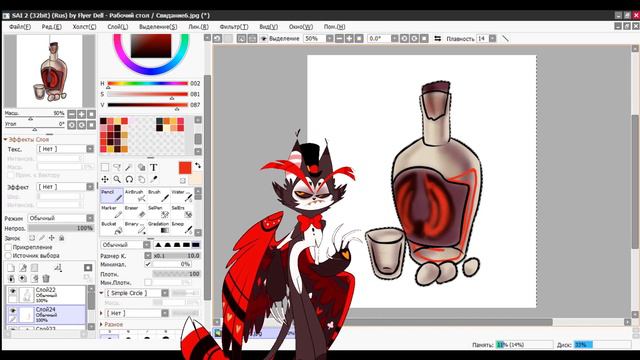Choose the Pencil brush
Viewport: 640px width, 360px height.
(111, 196)
